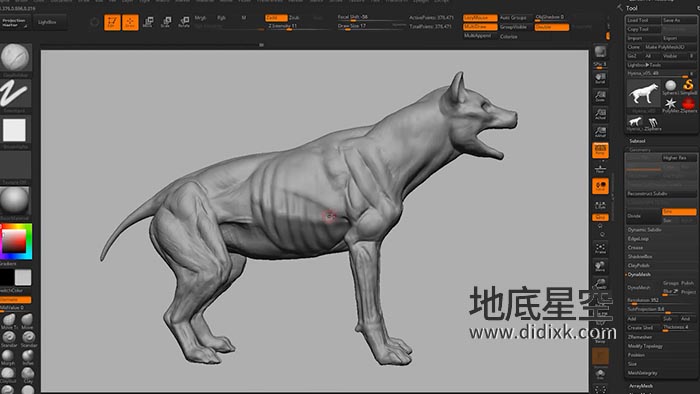Toggle the Mrgb button

pyautogui.click(x=200, y=18)
